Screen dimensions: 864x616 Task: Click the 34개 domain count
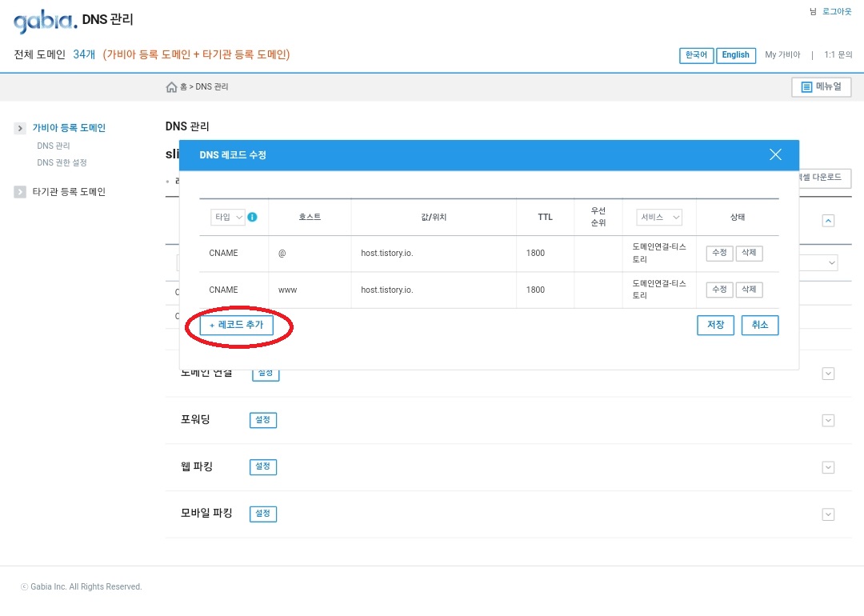84,54
